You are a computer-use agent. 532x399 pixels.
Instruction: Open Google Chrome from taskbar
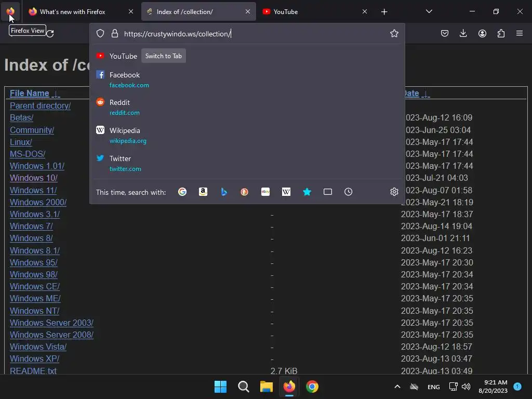(x=312, y=387)
